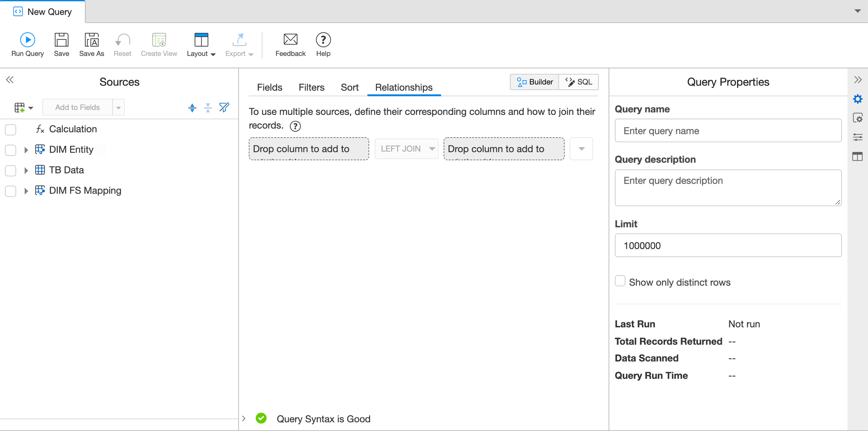Check the DIM Entity source checkbox
The height and width of the screenshot is (431, 868).
[10, 150]
